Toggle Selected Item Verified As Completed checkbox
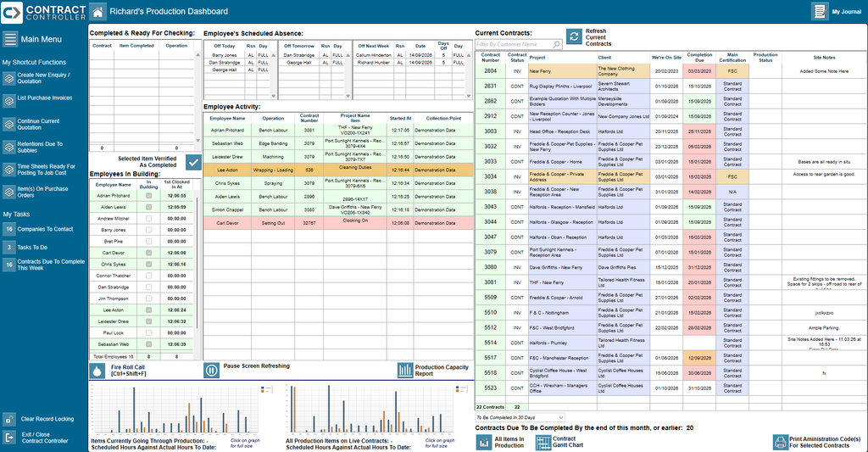The width and height of the screenshot is (868, 452). [193, 162]
